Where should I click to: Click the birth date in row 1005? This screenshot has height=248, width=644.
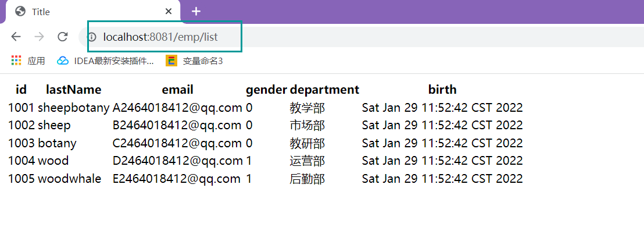click(x=442, y=179)
